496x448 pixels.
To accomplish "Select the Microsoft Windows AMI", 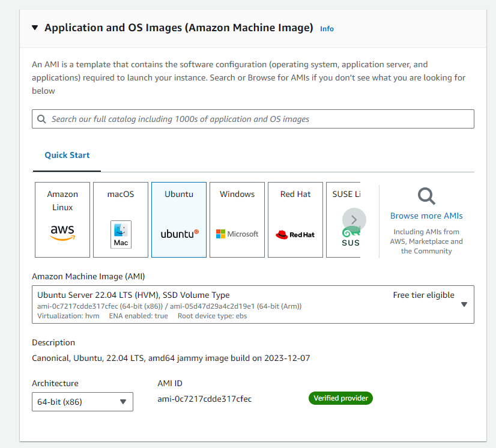I will pyautogui.click(x=237, y=219).
